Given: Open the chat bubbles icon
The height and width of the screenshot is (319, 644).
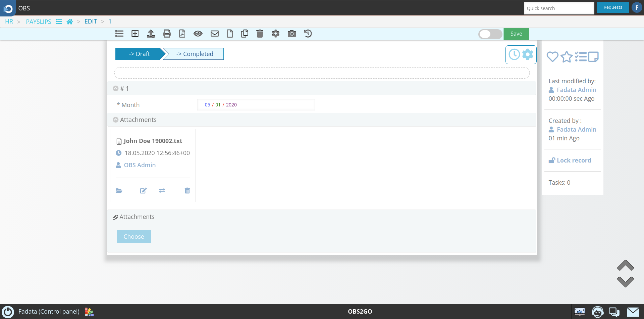Looking at the screenshot, I should pyautogui.click(x=614, y=312).
